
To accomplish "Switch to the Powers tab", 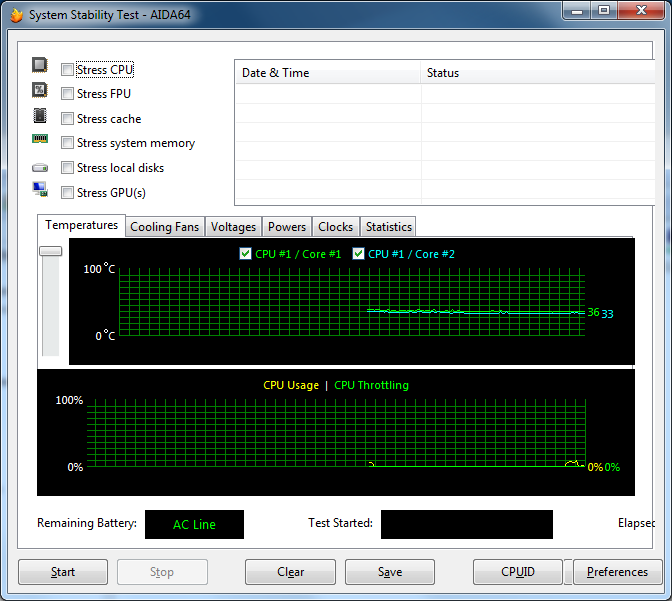I will (287, 227).
